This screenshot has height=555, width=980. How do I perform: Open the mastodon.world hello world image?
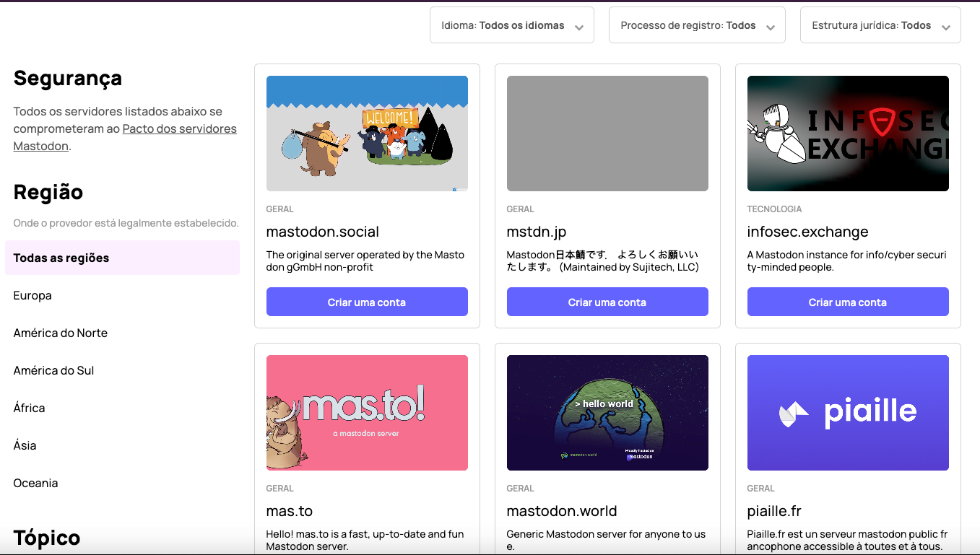(x=607, y=413)
